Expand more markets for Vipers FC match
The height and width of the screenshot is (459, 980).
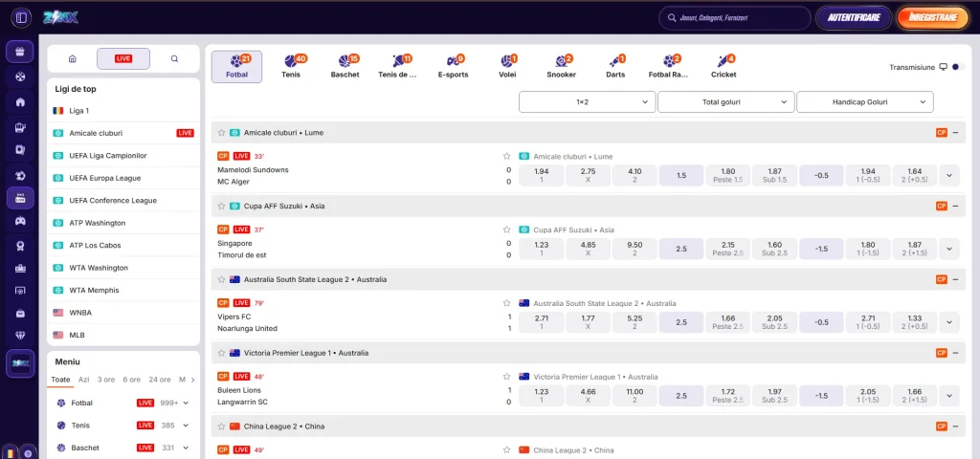pos(949,322)
